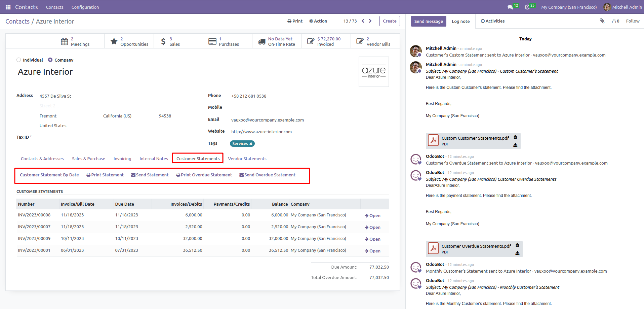Screen dimensions: 644x309
Task: Click the email vauxoo@yourcompany.example.com field
Action: (x=268, y=120)
